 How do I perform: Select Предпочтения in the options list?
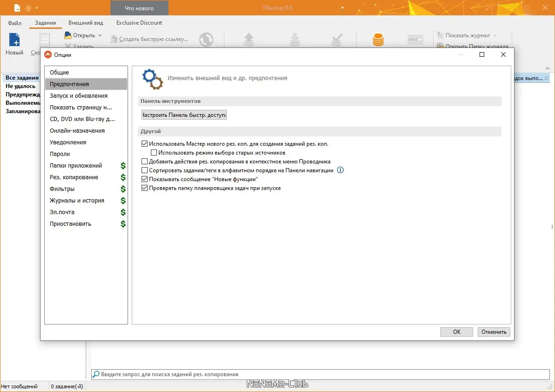(86, 84)
